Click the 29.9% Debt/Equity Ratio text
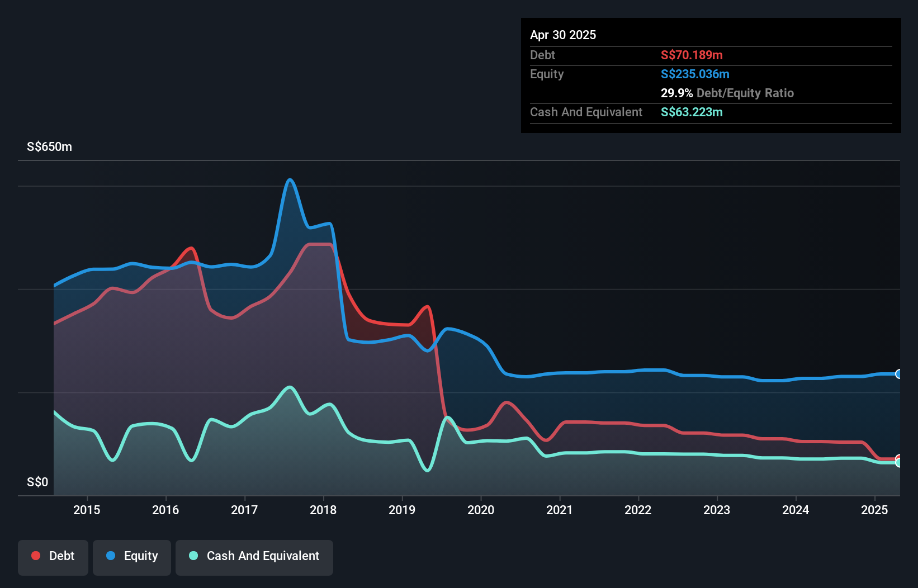This screenshot has height=588, width=918. pyautogui.click(x=727, y=93)
